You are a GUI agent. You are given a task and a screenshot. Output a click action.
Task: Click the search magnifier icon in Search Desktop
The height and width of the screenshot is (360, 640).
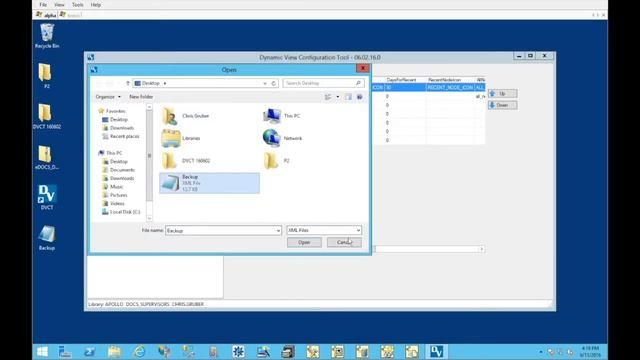[x=358, y=83]
